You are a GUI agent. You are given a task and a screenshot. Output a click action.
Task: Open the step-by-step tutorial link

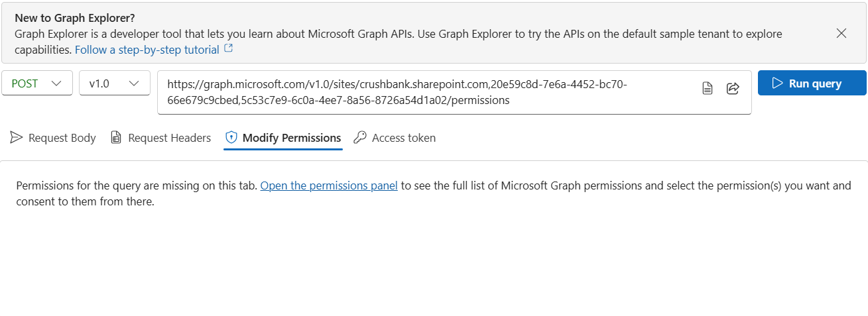(x=147, y=50)
